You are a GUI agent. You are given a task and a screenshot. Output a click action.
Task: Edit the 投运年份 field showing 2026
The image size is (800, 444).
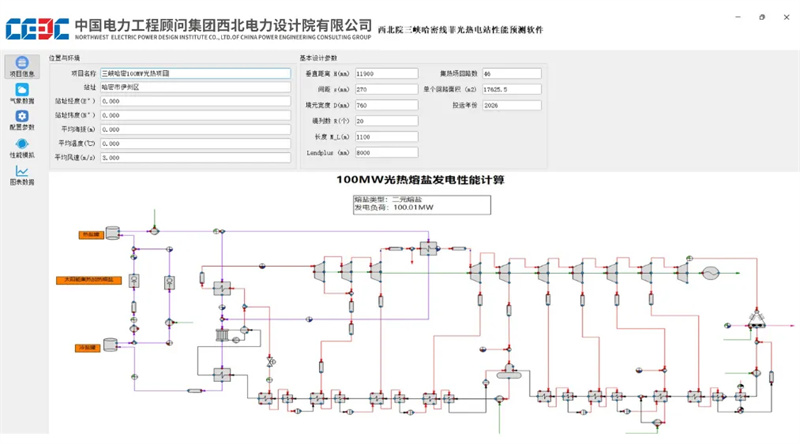[x=512, y=105]
